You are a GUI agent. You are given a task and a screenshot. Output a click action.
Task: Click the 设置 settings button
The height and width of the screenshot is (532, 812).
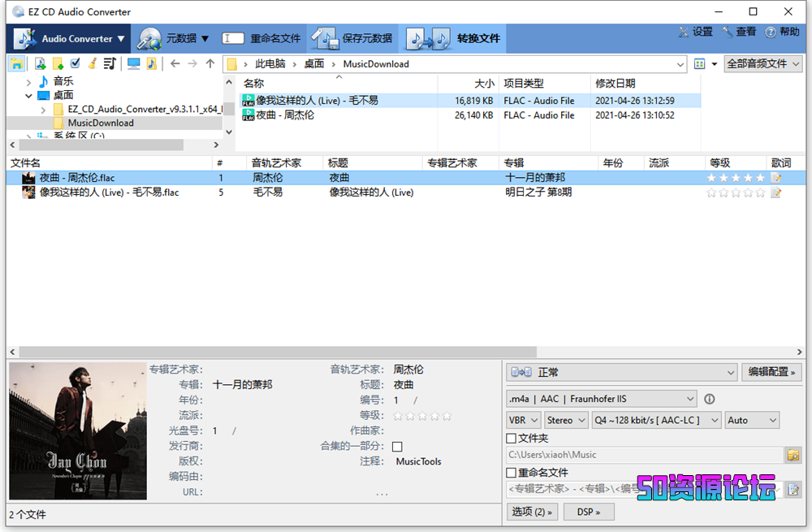tap(696, 32)
